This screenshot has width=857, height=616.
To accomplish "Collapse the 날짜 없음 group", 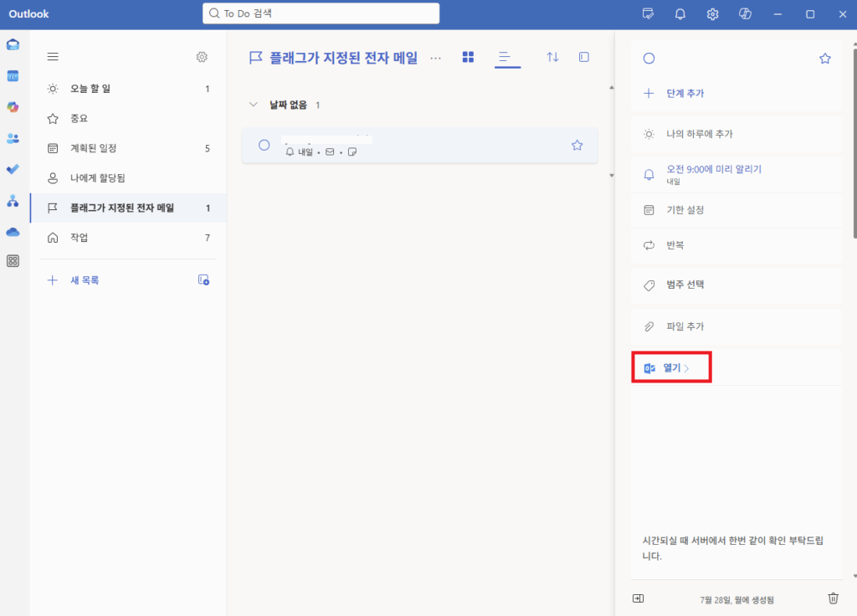I will 253,106.
